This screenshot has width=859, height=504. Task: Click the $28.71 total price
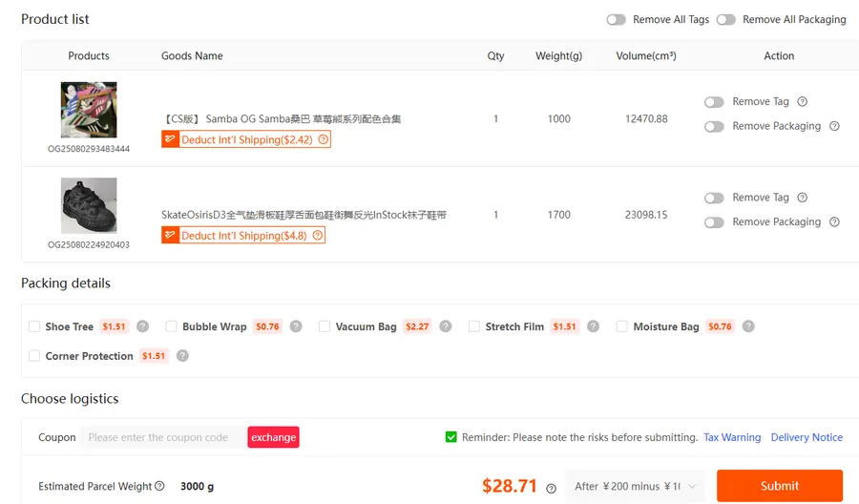click(x=510, y=486)
